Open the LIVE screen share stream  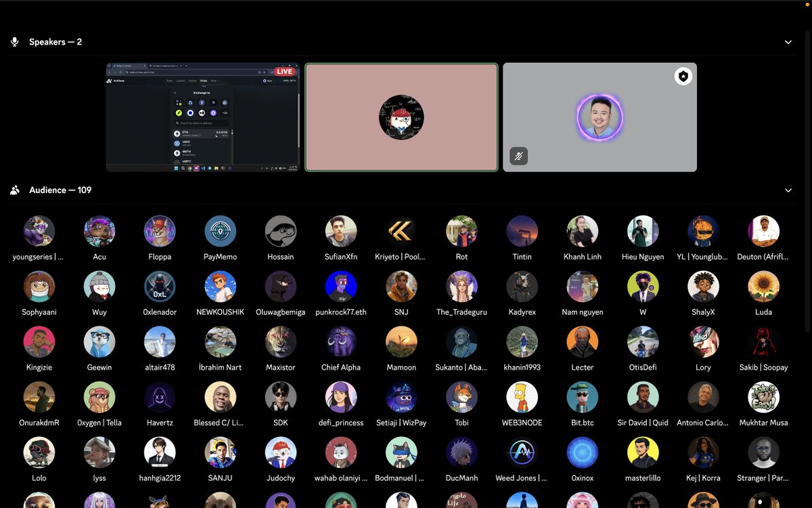click(x=203, y=117)
